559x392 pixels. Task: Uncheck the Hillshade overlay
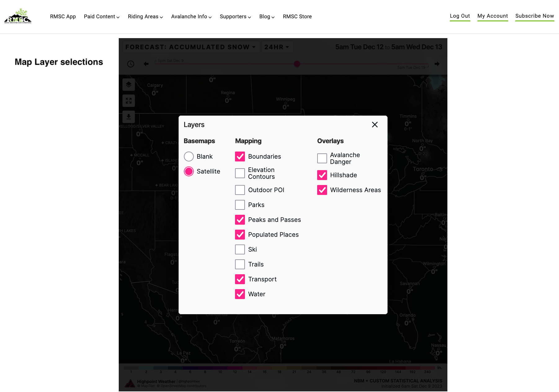322,175
